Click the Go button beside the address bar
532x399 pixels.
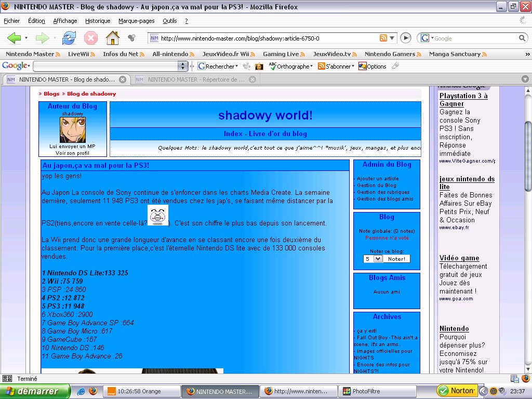coord(405,38)
